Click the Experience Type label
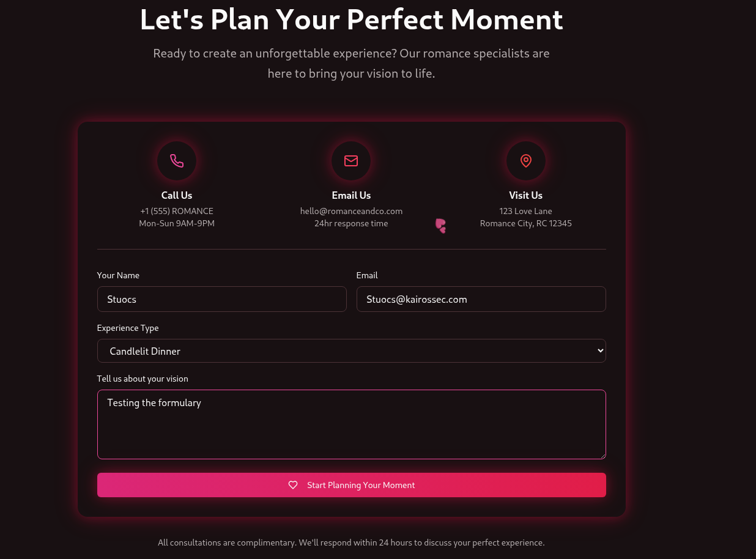Image resolution: width=756 pixels, height=559 pixels. pyautogui.click(x=128, y=328)
